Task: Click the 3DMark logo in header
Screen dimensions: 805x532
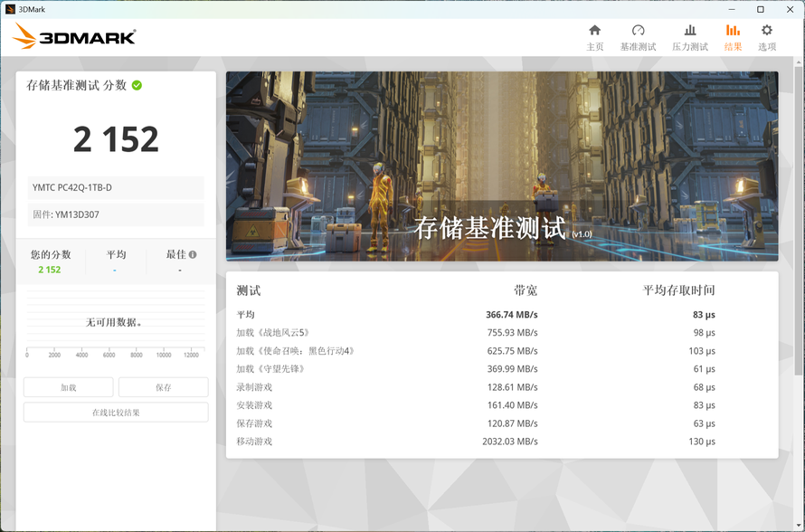Action: click(x=74, y=36)
